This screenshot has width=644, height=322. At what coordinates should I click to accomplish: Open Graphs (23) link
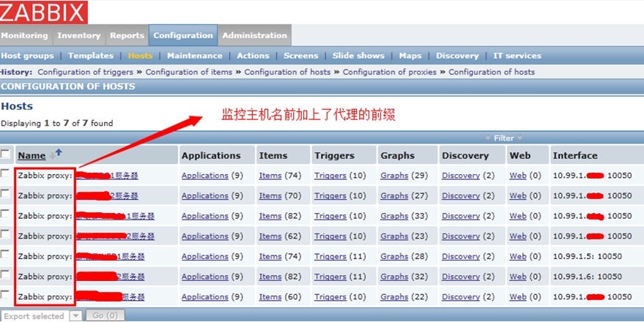(394, 236)
